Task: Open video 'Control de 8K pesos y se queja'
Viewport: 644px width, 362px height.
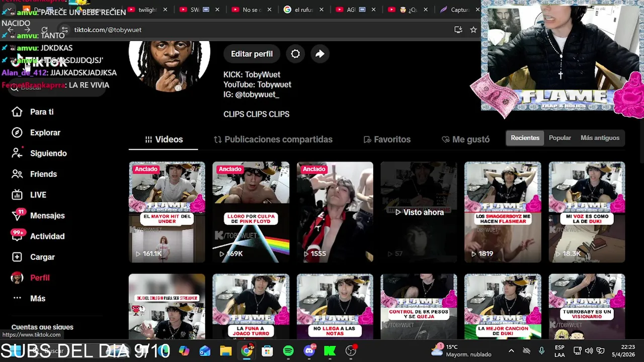Action: click(x=419, y=307)
